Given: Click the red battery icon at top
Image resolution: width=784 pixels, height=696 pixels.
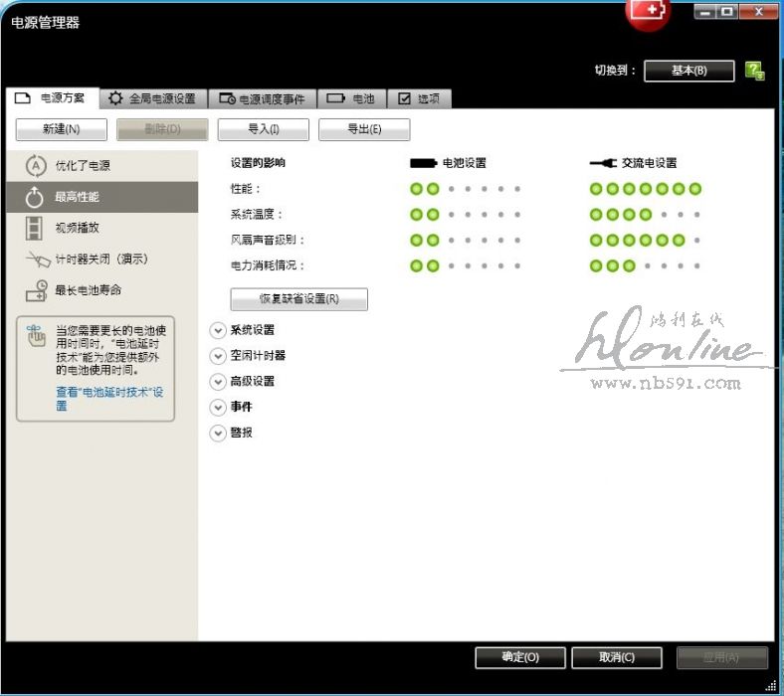Looking at the screenshot, I should pyautogui.click(x=648, y=12).
